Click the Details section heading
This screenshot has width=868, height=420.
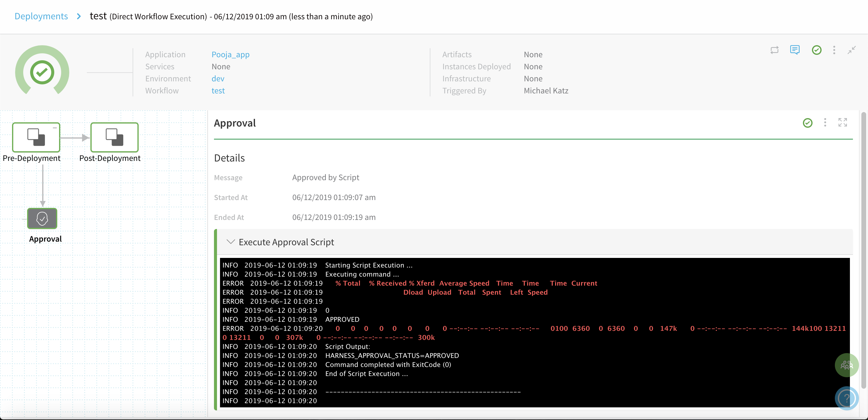click(229, 158)
